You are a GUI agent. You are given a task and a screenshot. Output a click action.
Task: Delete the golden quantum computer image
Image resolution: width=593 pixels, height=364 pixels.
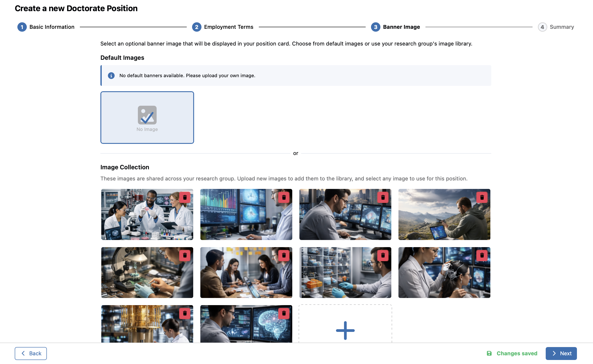(x=185, y=313)
